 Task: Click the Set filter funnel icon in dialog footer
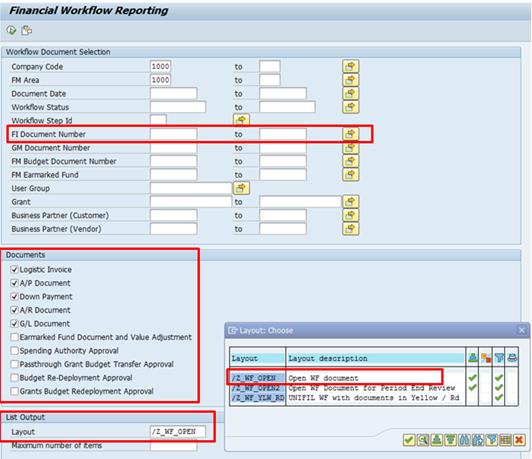point(492,440)
